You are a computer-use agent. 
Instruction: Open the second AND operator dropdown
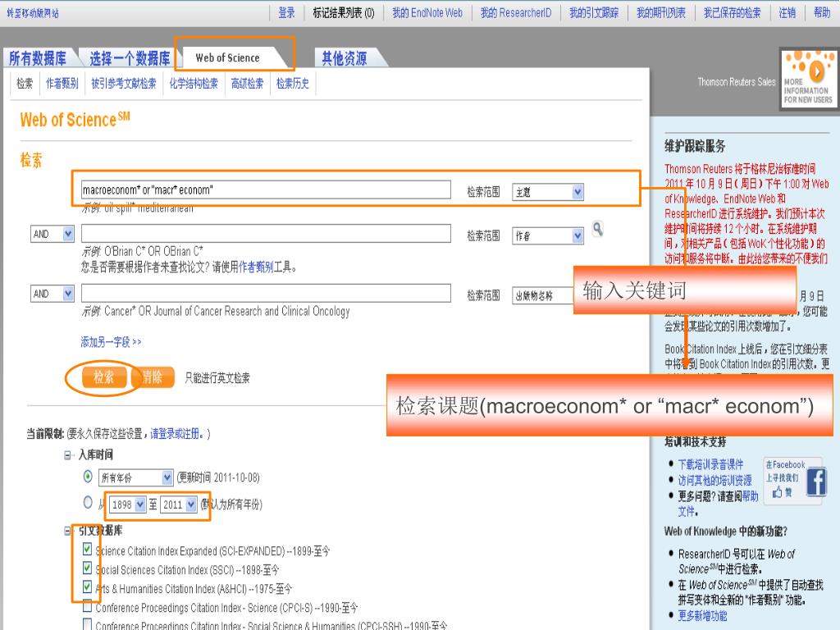click(52, 294)
